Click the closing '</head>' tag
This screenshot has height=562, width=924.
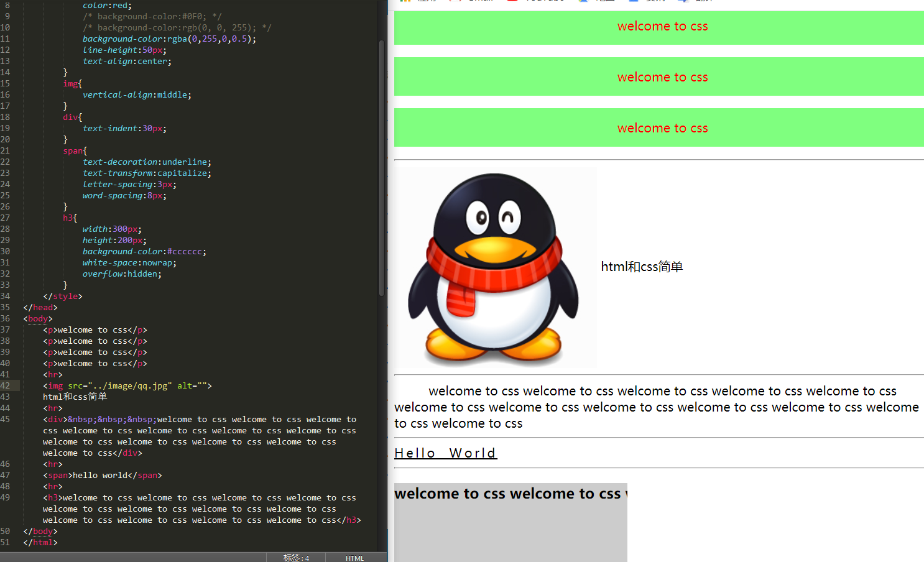tap(40, 308)
